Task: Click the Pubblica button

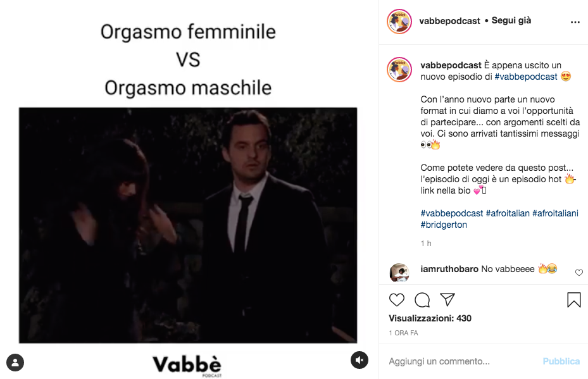Action: tap(561, 361)
